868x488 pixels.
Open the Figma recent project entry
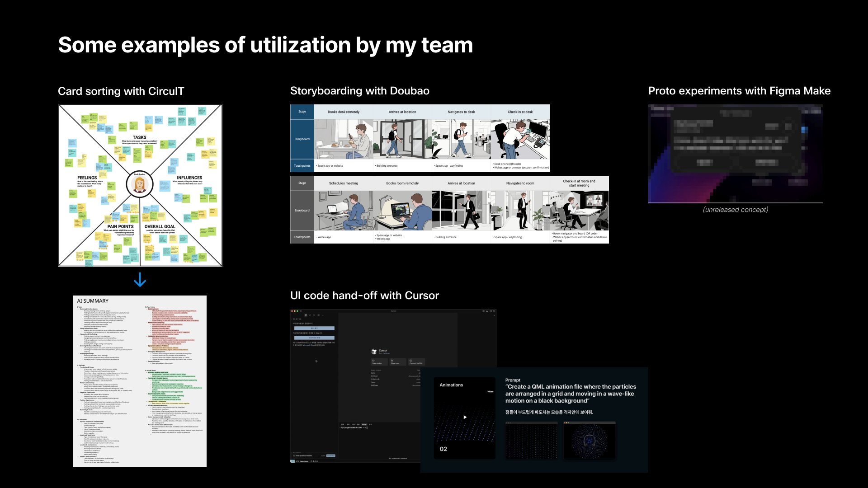373,382
